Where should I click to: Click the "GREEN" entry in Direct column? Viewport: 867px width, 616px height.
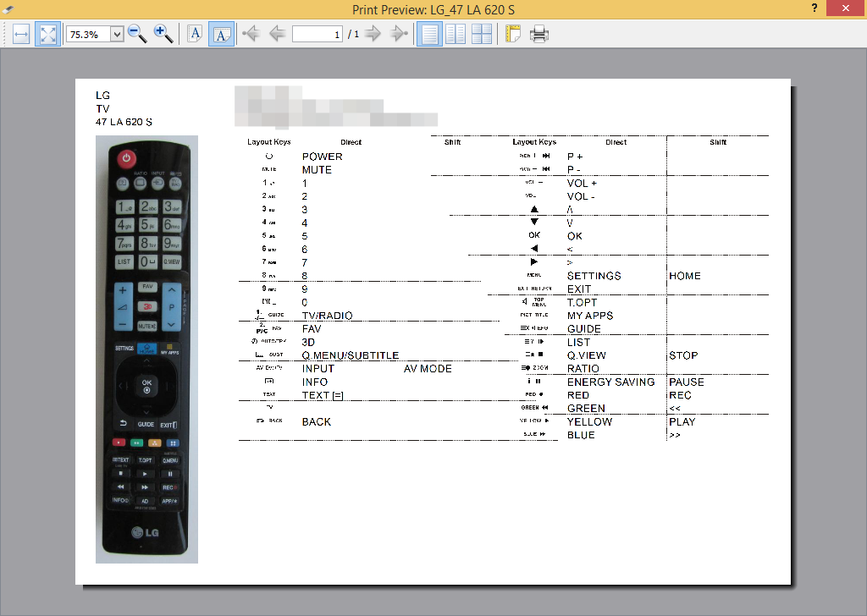coord(586,409)
